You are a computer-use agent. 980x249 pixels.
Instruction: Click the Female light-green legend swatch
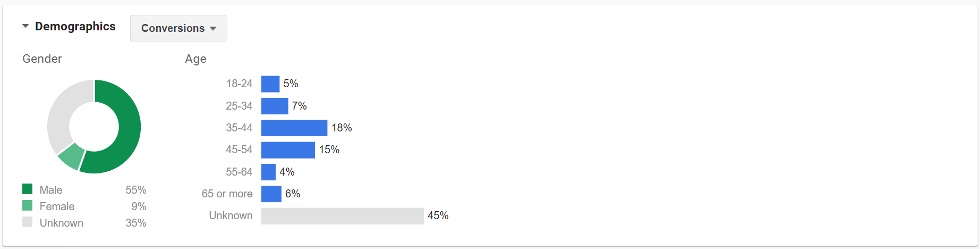[x=28, y=206]
